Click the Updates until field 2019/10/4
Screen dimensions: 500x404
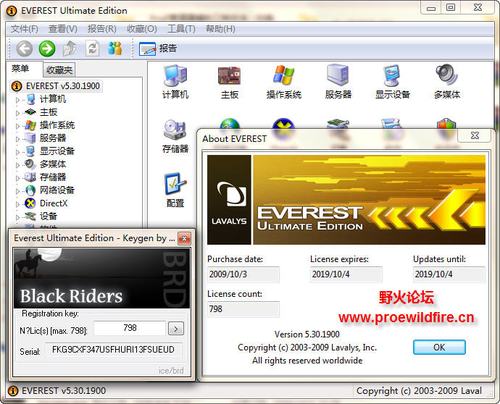click(x=449, y=274)
